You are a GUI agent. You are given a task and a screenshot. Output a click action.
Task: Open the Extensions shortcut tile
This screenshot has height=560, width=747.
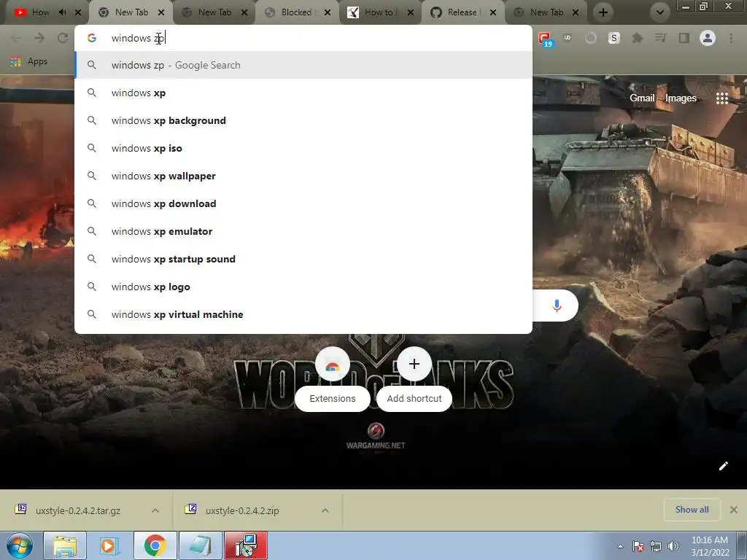[333, 378]
